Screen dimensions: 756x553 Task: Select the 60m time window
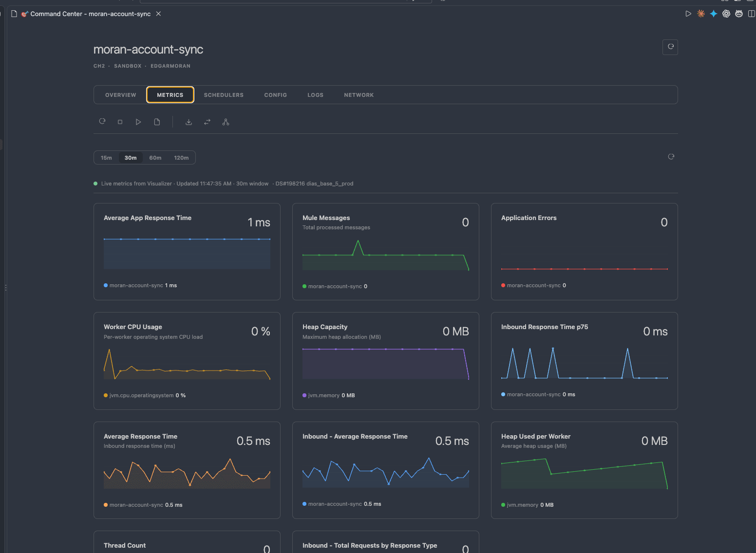coord(155,158)
